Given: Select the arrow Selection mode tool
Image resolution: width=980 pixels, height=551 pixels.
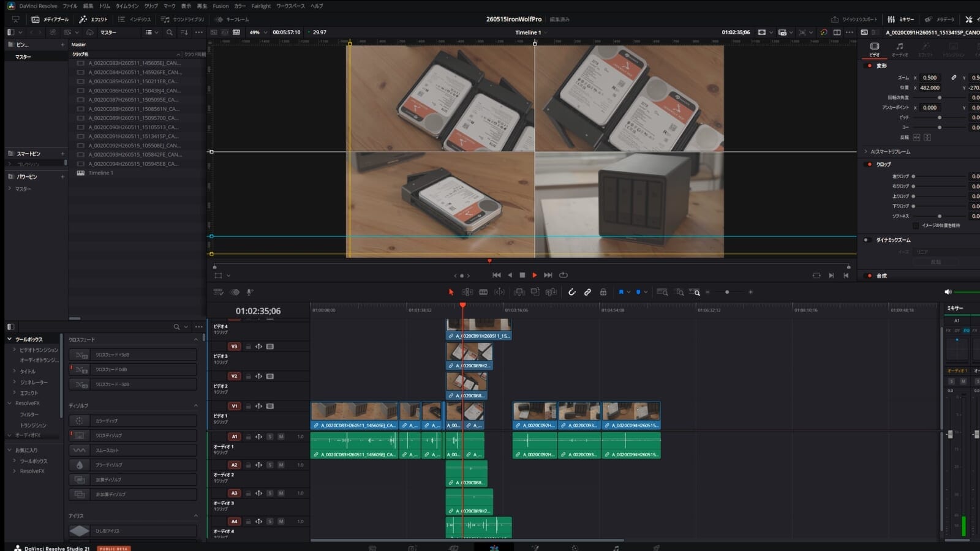Looking at the screenshot, I should 451,292.
